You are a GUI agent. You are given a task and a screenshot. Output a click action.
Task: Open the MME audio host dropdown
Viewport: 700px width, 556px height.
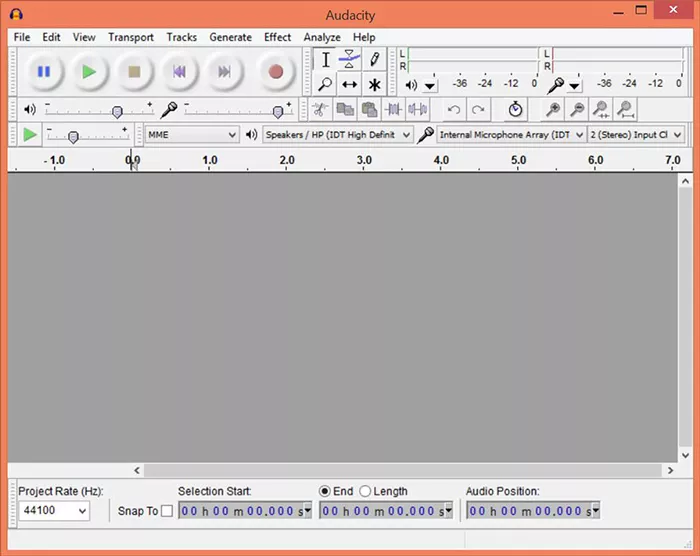(x=192, y=134)
